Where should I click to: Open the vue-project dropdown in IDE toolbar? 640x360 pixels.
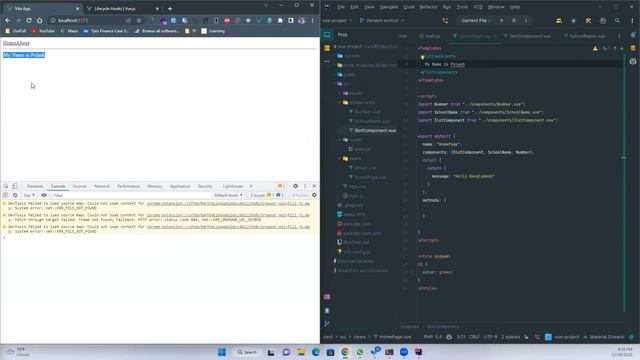click(337, 20)
